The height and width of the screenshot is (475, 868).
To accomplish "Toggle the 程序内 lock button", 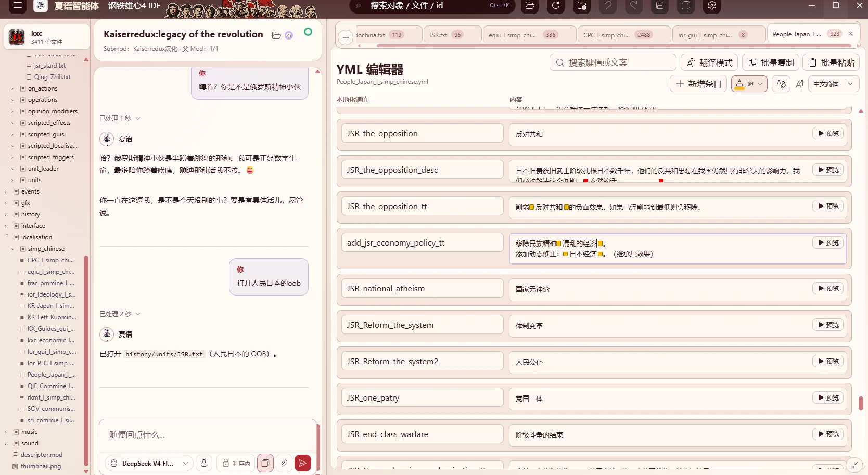I will point(237,463).
